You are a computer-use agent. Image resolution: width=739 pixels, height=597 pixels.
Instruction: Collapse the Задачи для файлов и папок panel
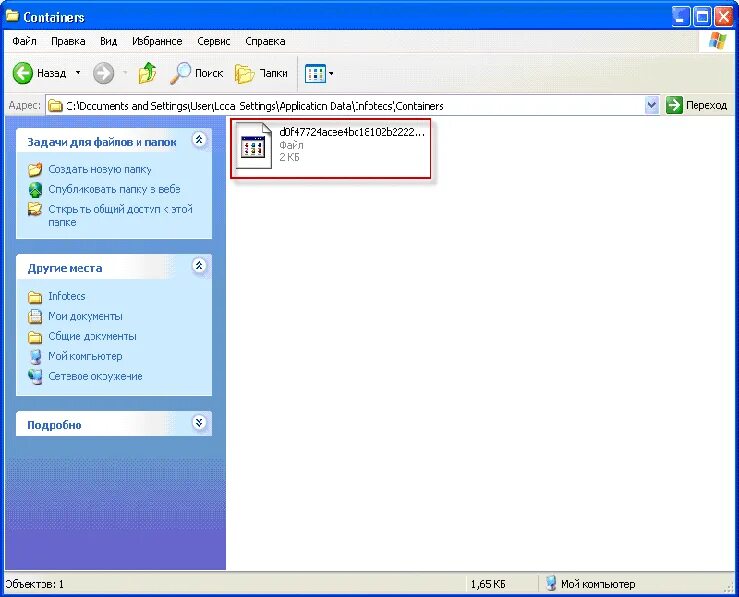199,139
